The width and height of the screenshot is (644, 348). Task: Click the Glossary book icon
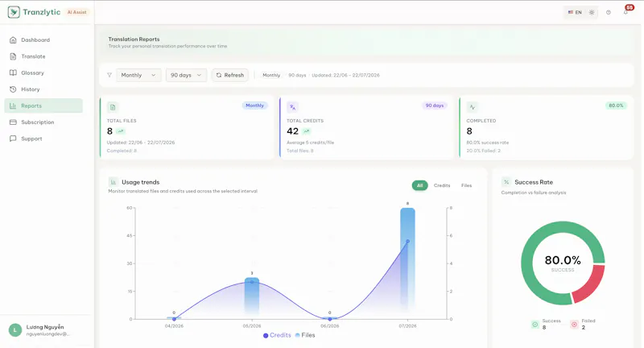point(13,72)
